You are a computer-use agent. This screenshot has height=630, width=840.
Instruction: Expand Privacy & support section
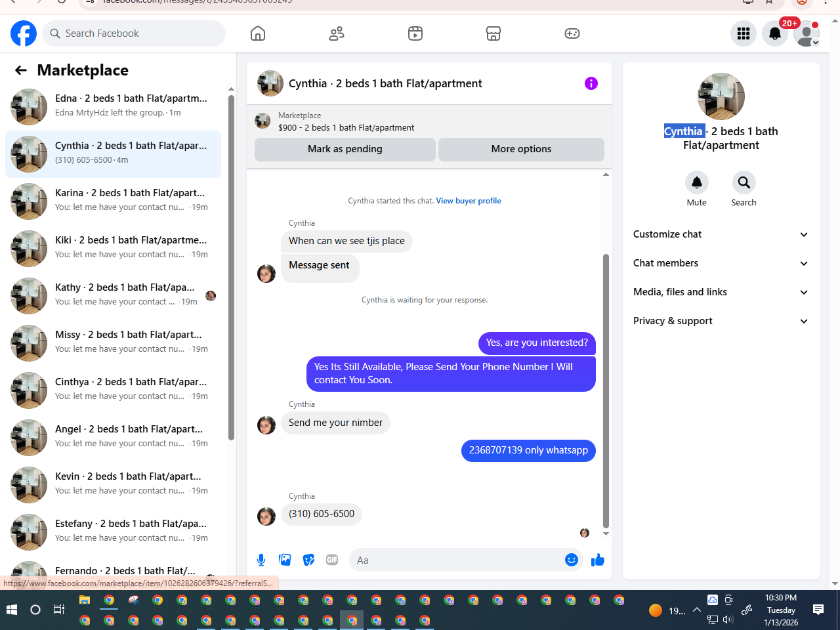click(x=721, y=321)
